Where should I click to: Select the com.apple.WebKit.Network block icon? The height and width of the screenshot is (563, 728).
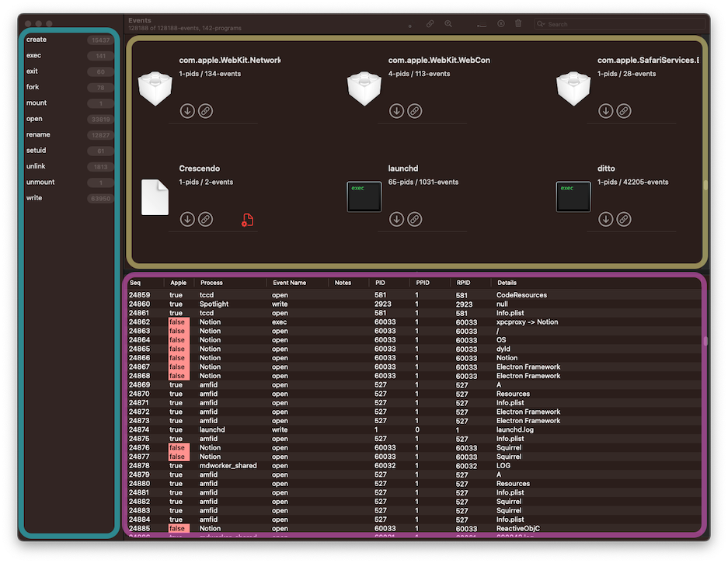coord(155,89)
